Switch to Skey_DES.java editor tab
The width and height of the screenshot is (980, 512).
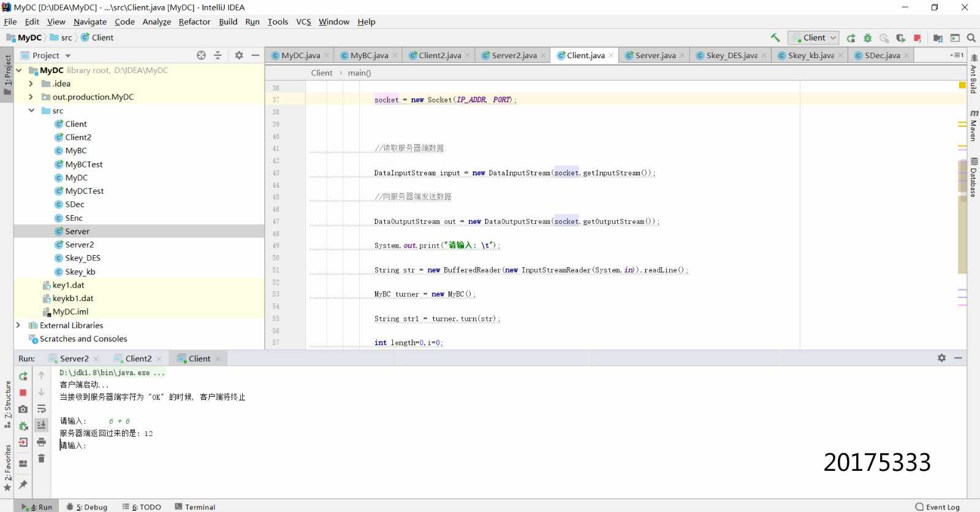(x=731, y=55)
